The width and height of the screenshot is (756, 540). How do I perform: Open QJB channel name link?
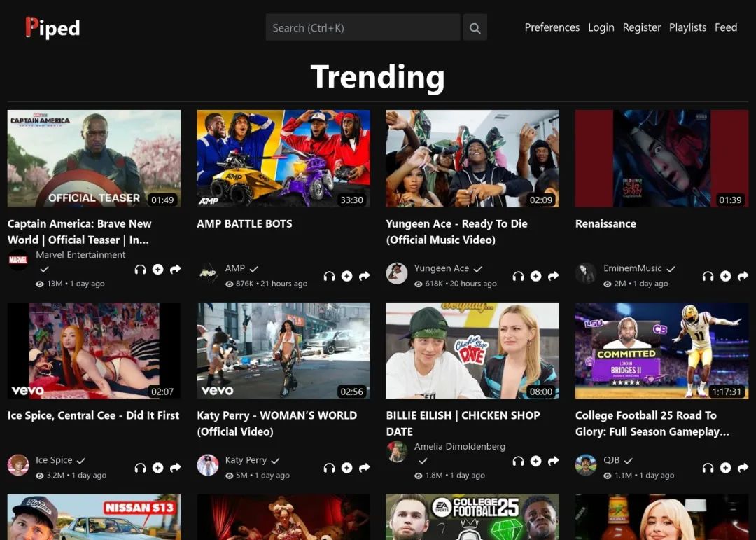pos(611,460)
